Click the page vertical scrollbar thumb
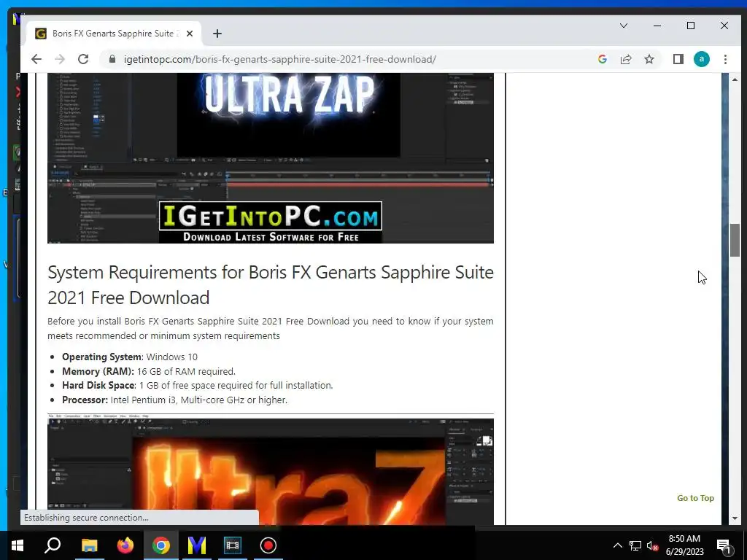The image size is (747, 560). click(x=735, y=239)
